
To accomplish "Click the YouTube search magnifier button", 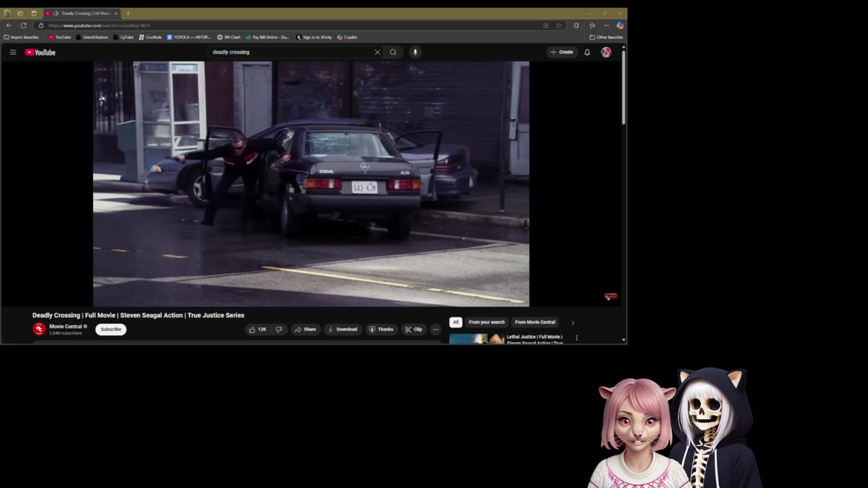I will [x=393, y=52].
